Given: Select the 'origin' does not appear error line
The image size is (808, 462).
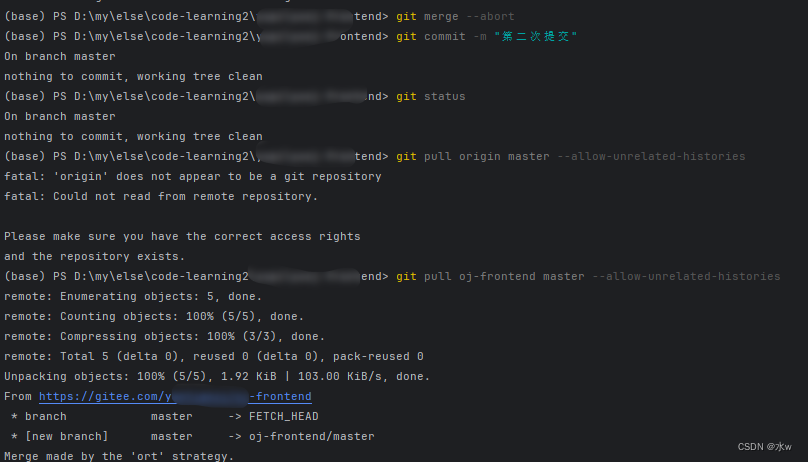Looking at the screenshot, I should 193,177.
